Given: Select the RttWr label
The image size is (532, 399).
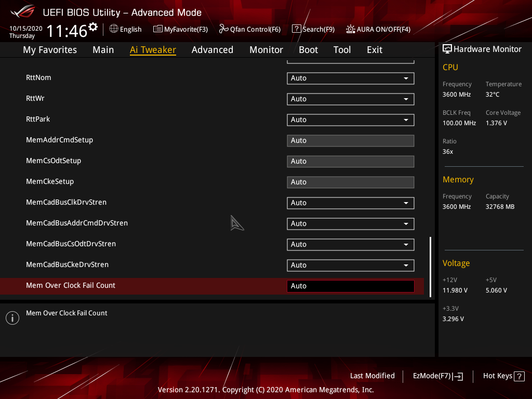Looking at the screenshot, I should [35, 98].
